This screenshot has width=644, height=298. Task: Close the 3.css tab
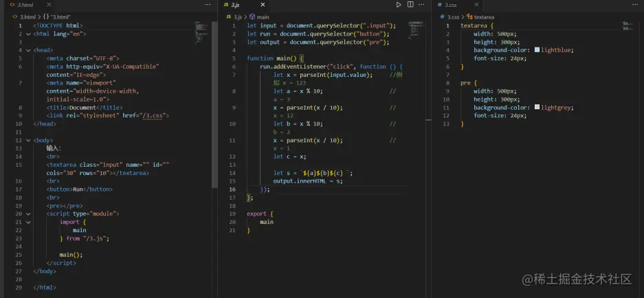(476, 5)
